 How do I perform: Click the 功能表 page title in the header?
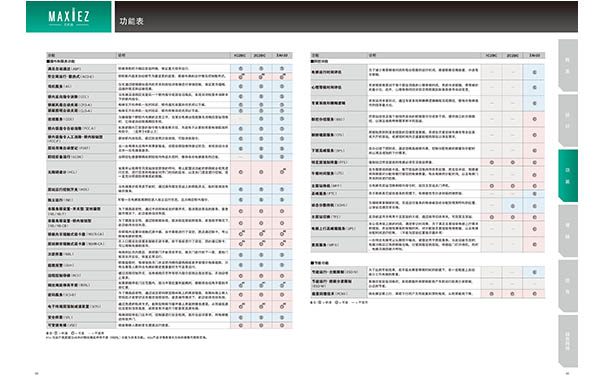point(131,21)
